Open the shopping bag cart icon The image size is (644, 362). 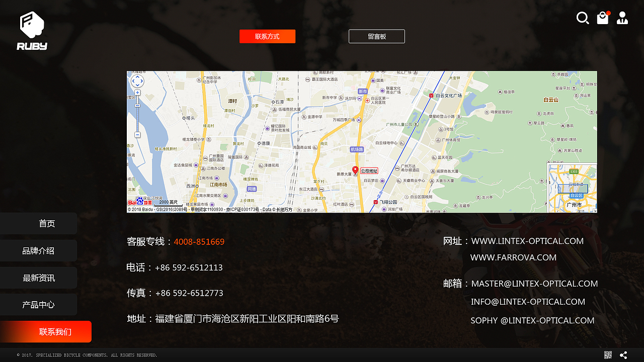pyautogui.click(x=603, y=18)
